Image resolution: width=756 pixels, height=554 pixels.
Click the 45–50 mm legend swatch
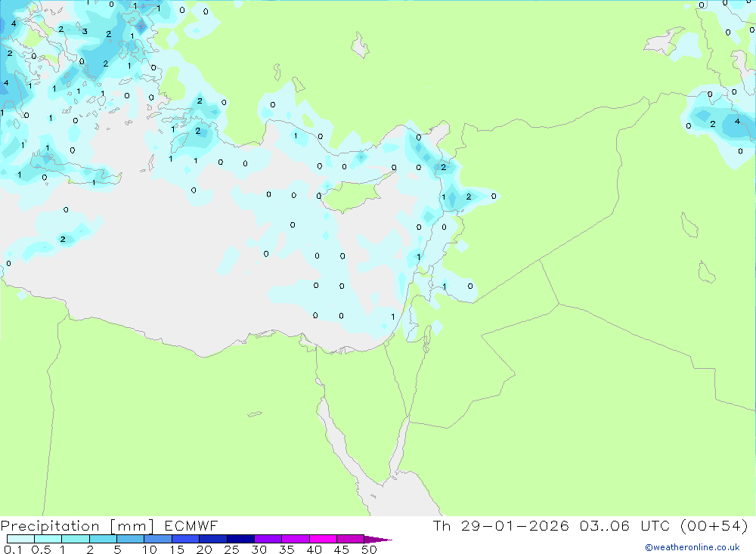click(x=350, y=539)
